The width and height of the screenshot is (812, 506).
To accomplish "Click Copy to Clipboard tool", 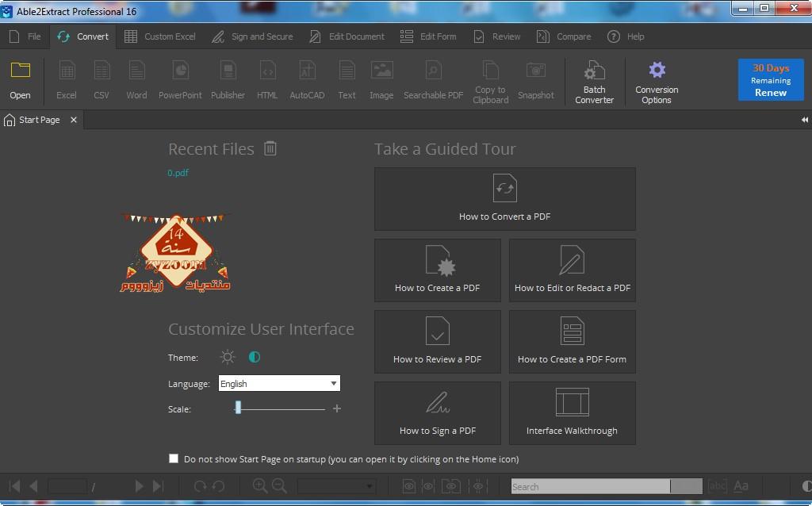I will pos(490,82).
